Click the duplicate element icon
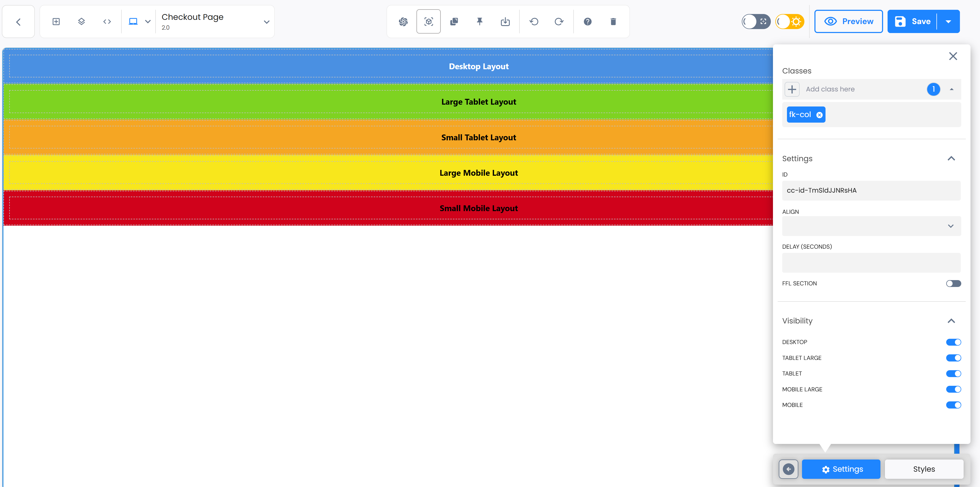This screenshot has height=487, width=980. pyautogui.click(x=454, y=22)
